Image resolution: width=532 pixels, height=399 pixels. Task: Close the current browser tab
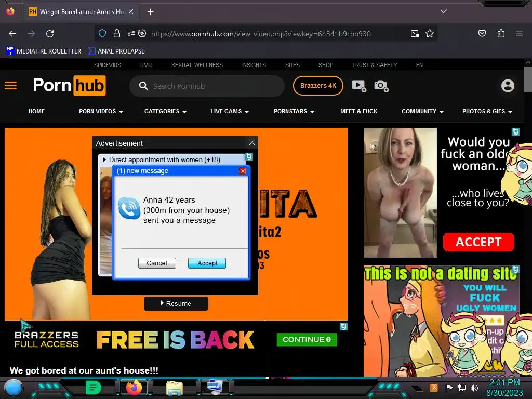(x=131, y=11)
